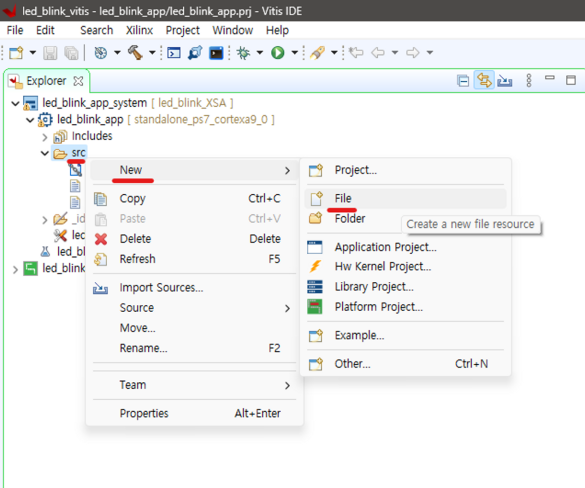585x488 pixels.
Task: Open the Xilinx menu
Action: (139, 30)
